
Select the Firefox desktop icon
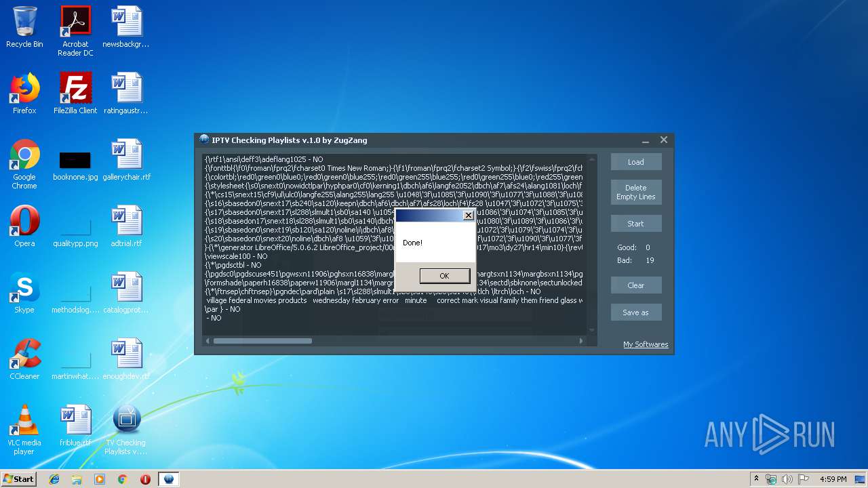point(24,94)
